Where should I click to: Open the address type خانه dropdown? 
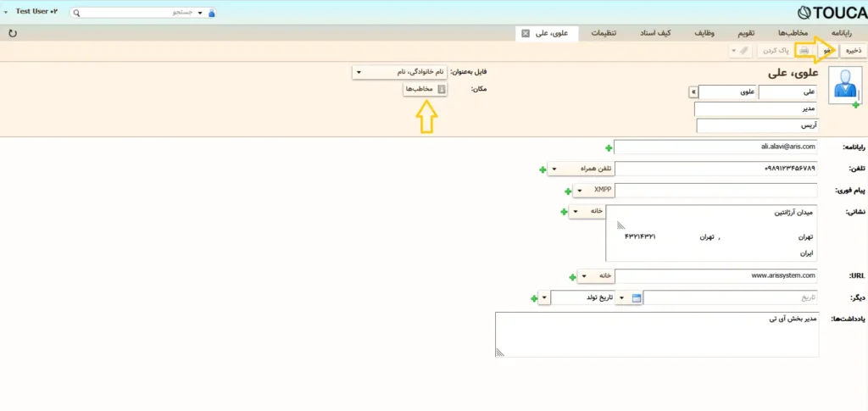pyautogui.click(x=587, y=211)
